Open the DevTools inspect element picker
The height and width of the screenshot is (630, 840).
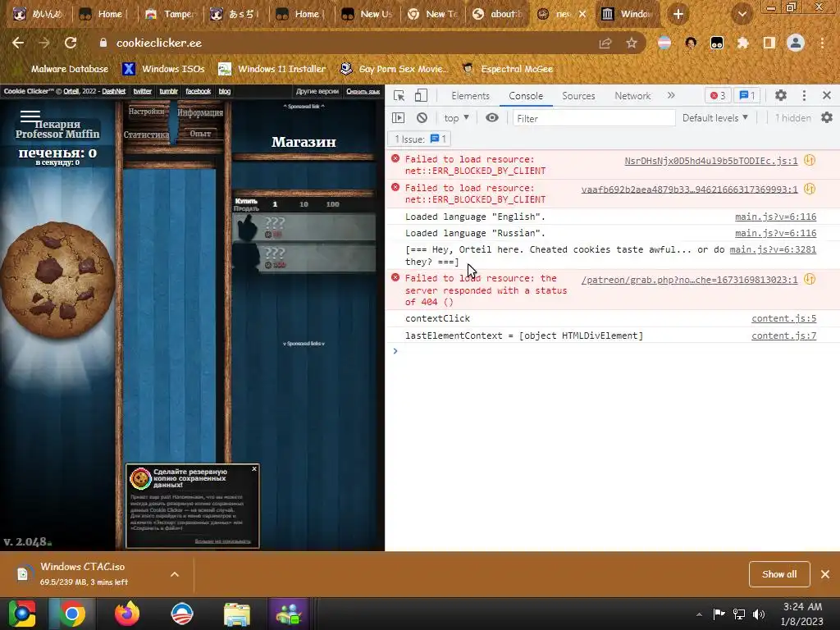399,95
